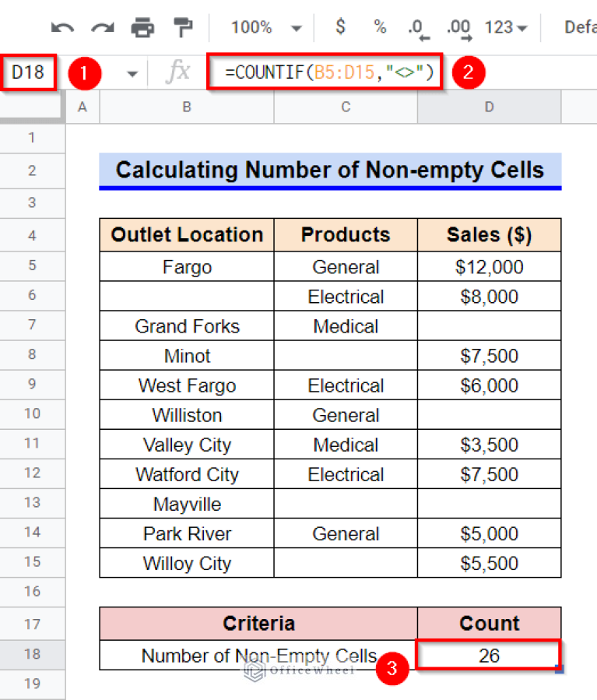The image size is (597, 700).
Task: Select column B header
Action: (187, 107)
